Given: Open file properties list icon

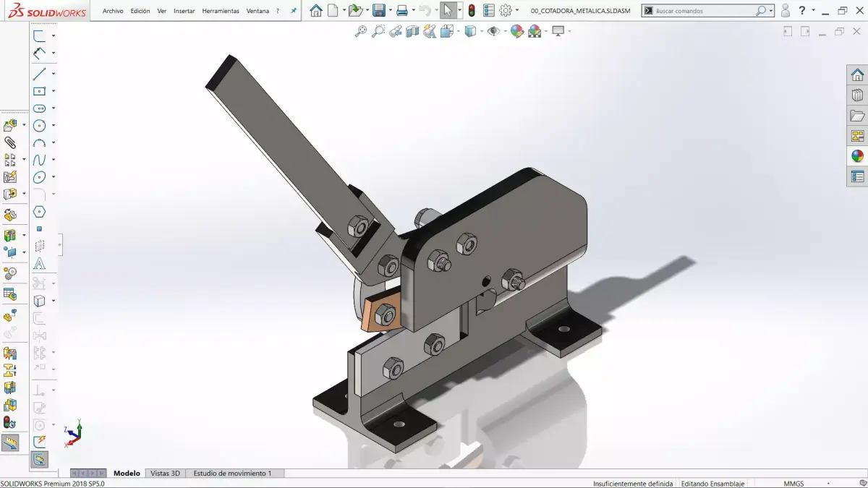Looking at the screenshot, I should [x=489, y=11].
